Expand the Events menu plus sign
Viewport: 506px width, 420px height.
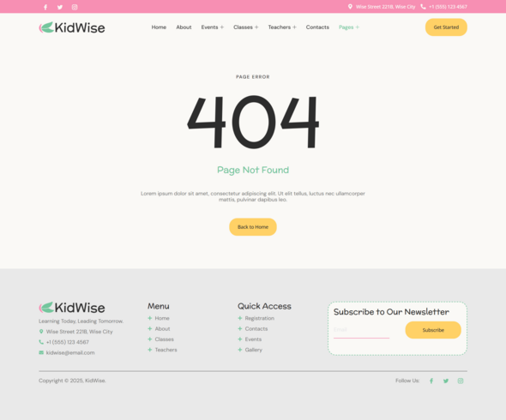point(222,27)
